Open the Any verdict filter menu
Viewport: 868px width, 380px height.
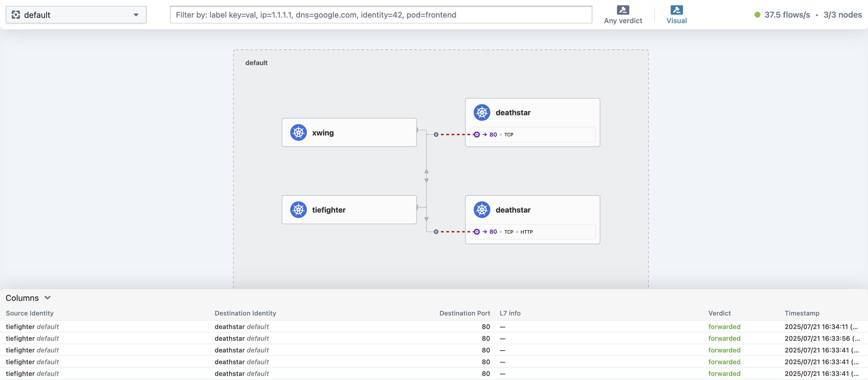623,20
